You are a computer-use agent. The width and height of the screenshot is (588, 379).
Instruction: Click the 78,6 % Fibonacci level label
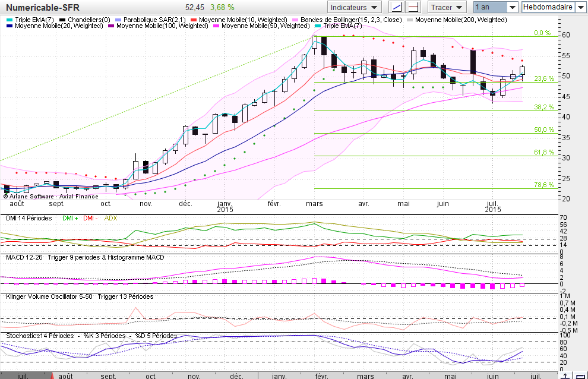543,185
